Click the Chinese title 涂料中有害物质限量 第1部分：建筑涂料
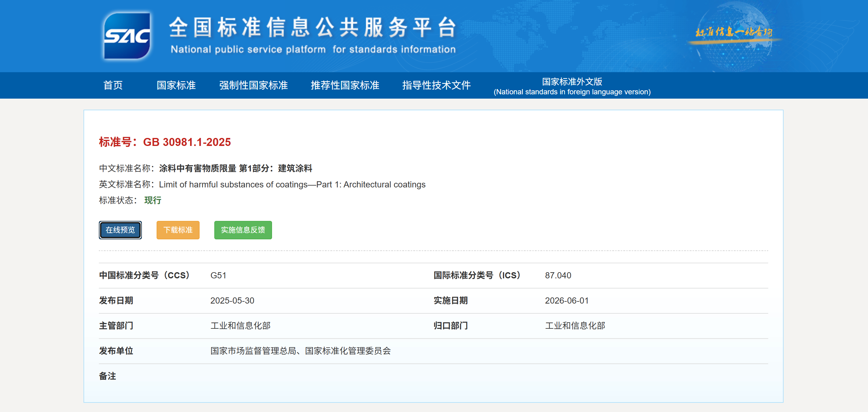The image size is (868, 412). [235, 168]
